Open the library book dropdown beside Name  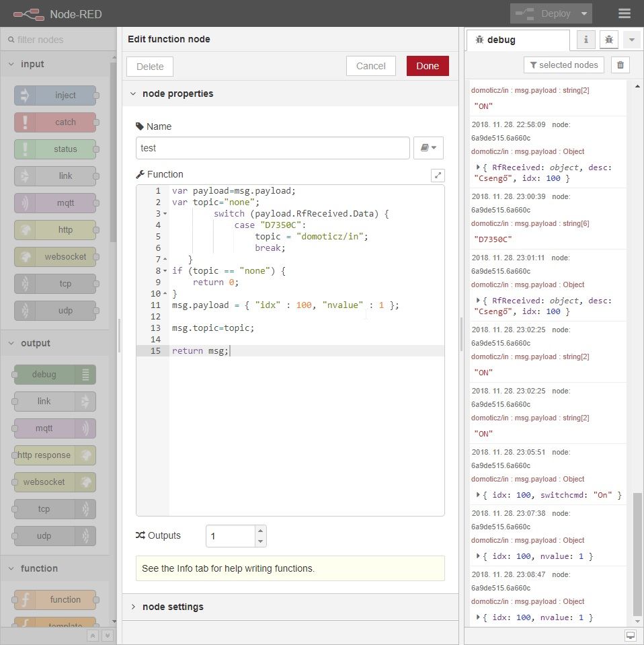pos(428,148)
